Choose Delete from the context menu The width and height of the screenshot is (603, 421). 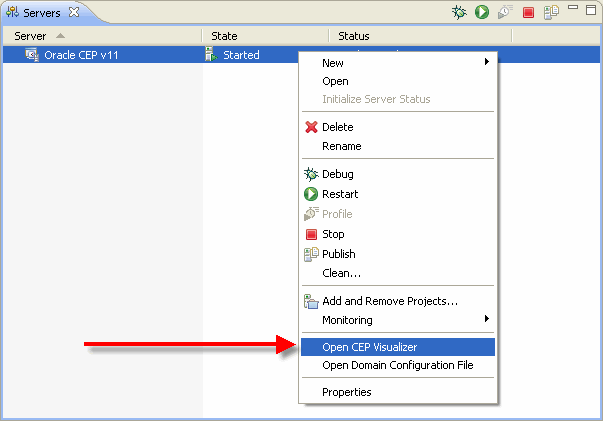(398, 127)
